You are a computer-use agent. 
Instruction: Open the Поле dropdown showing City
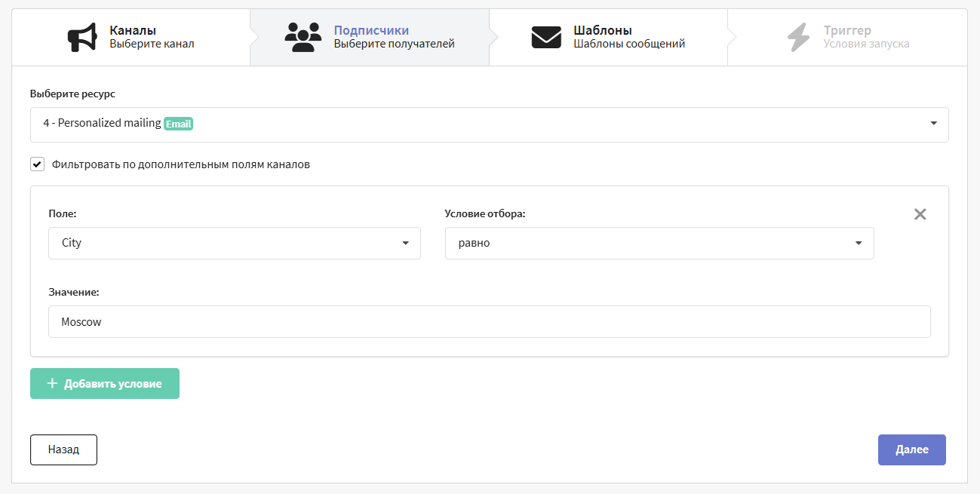coord(234,244)
